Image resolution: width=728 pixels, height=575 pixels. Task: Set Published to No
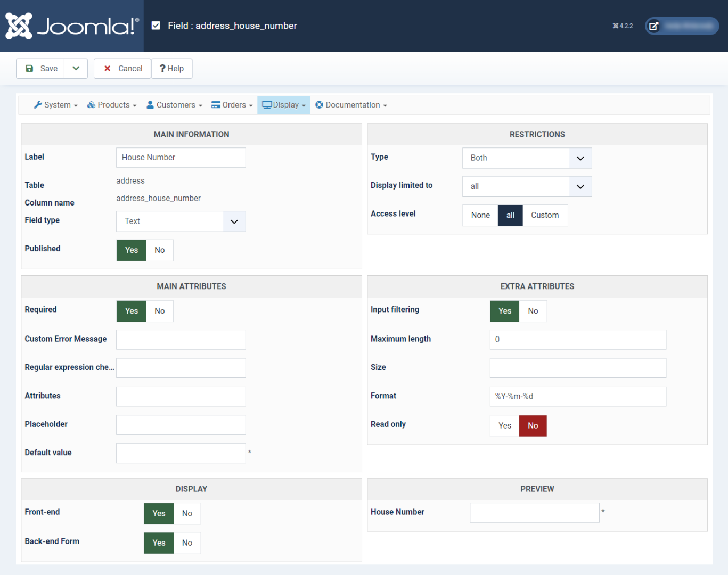click(x=160, y=250)
